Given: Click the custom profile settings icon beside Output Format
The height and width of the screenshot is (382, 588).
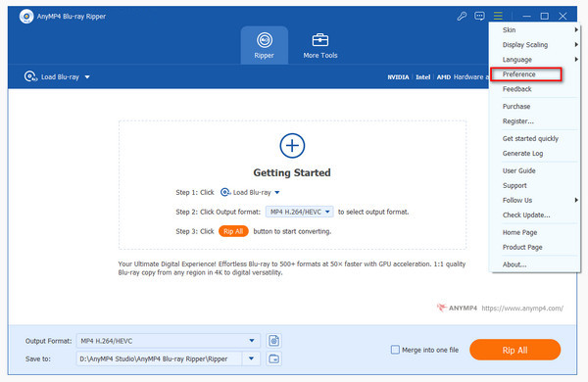Looking at the screenshot, I should (274, 341).
